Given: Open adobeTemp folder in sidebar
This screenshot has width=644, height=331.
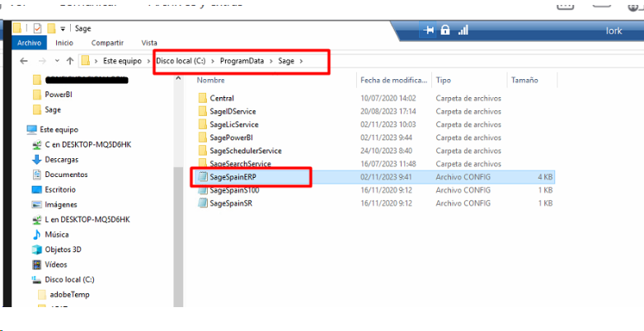Looking at the screenshot, I should click(70, 295).
